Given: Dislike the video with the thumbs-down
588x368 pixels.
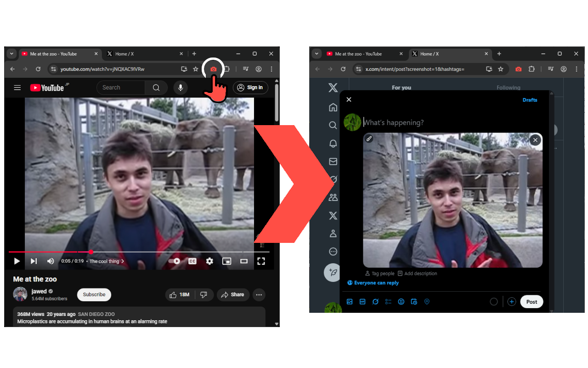Looking at the screenshot, I should [204, 294].
